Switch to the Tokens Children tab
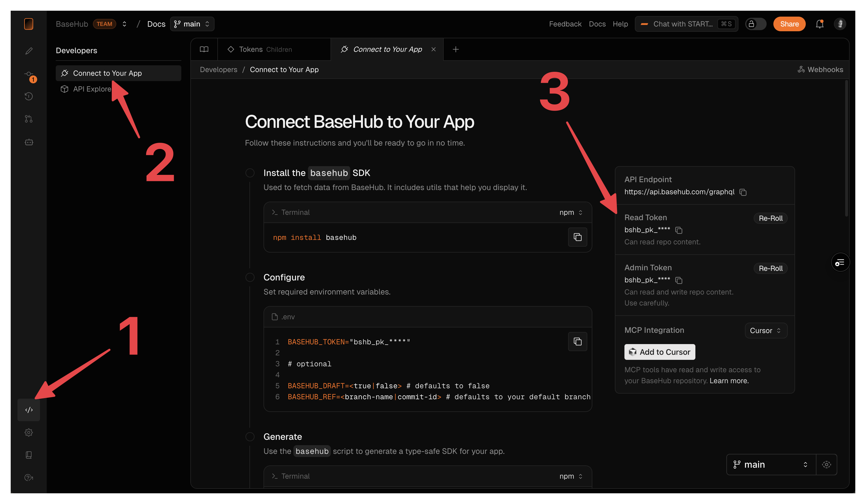Screen dimensions: 866x504 [274, 50]
